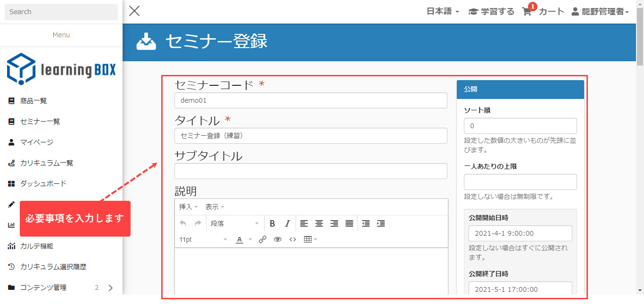
Task: Click the undo arrow in editor
Action: coord(183,223)
